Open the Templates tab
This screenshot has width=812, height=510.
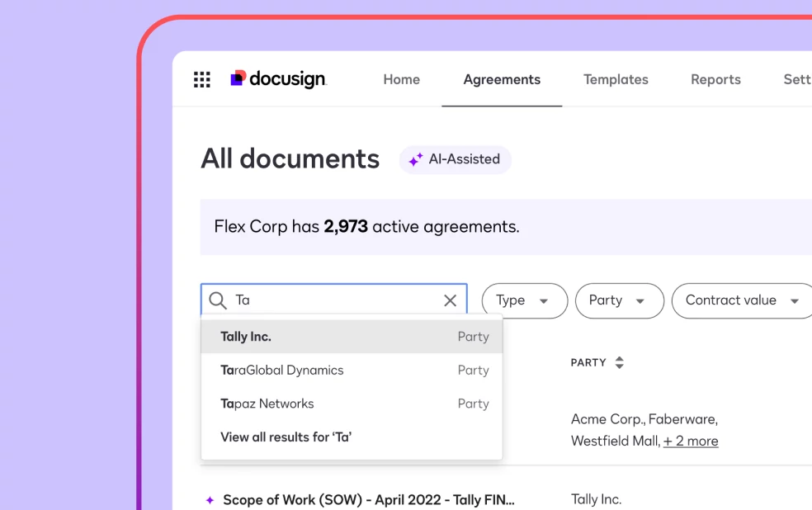coord(616,79)
